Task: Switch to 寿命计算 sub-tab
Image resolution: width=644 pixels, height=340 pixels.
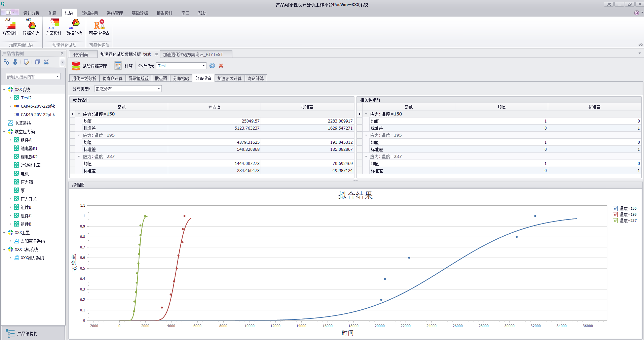Action: click(256, 78)
